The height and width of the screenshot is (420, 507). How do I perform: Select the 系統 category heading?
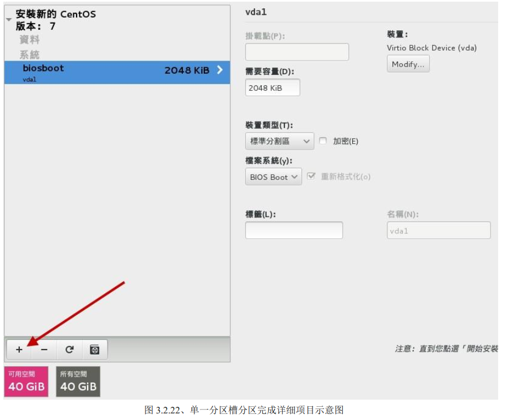point(30,54)
